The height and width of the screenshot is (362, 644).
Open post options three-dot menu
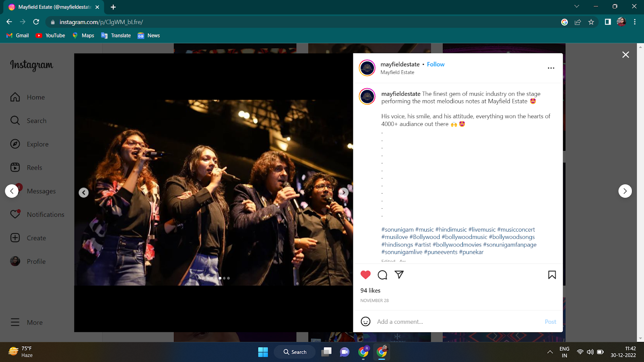point(551,68)
